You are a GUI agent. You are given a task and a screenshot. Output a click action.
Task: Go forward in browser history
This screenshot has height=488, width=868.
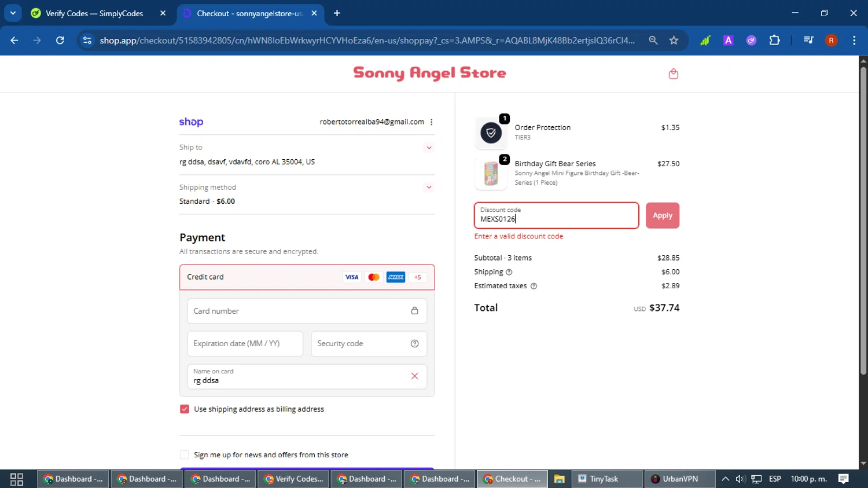pyautogui.click(x=37, y=40)
